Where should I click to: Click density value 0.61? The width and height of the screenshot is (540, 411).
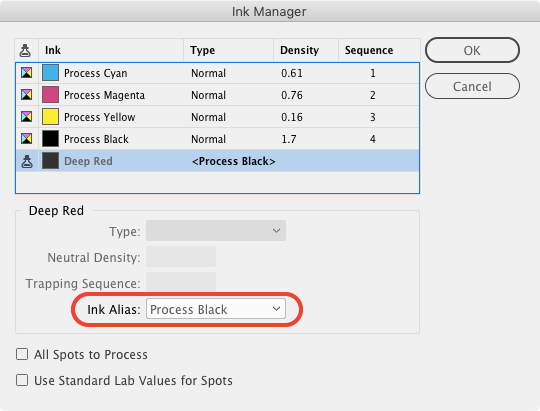292,73
